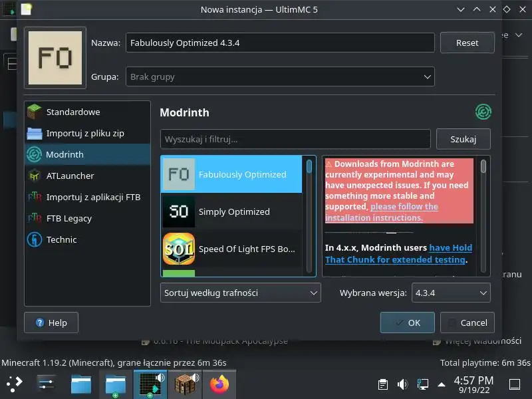Open the clock showing 4:57 PM
The width and height of the screenshot is (532, 399).
click(473, 384)
